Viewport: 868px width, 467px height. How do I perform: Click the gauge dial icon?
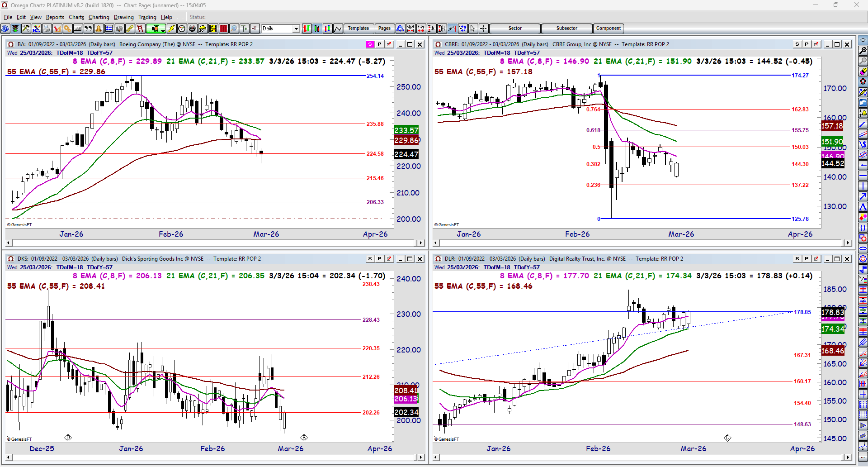click(182, 29)
